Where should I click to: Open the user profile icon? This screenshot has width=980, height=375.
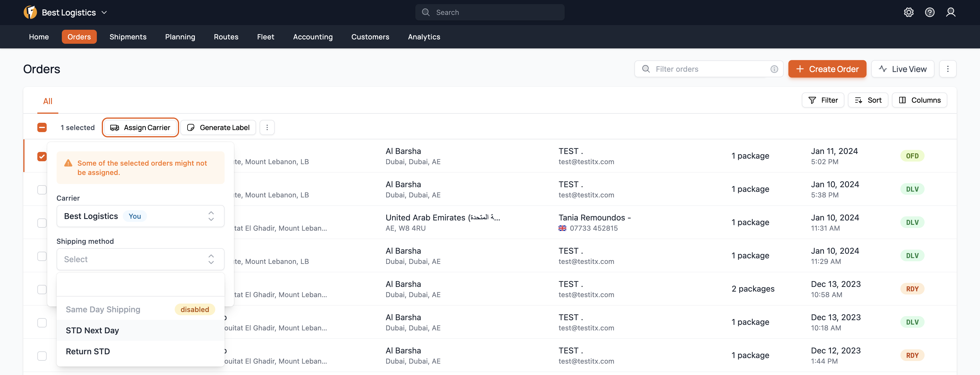950,12
